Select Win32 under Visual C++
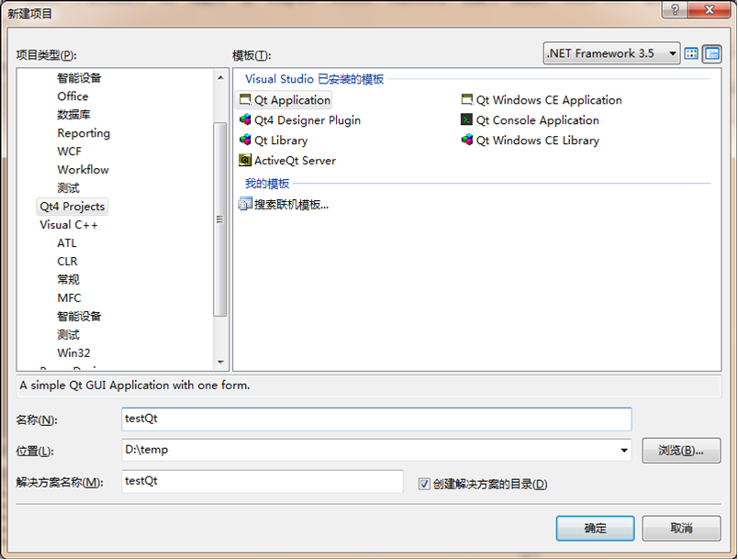Screen dimensions: 738x560 click(x=73, y=353)
